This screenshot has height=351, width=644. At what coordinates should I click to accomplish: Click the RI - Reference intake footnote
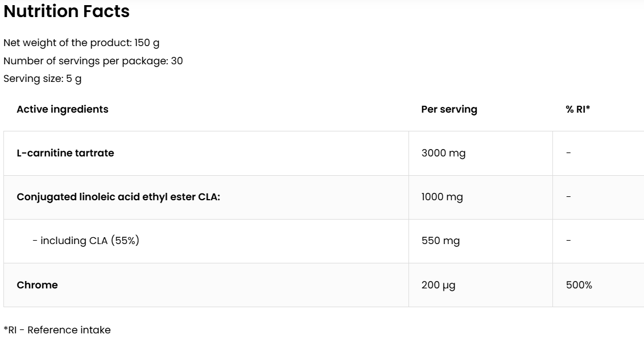(x=57, y=330)
